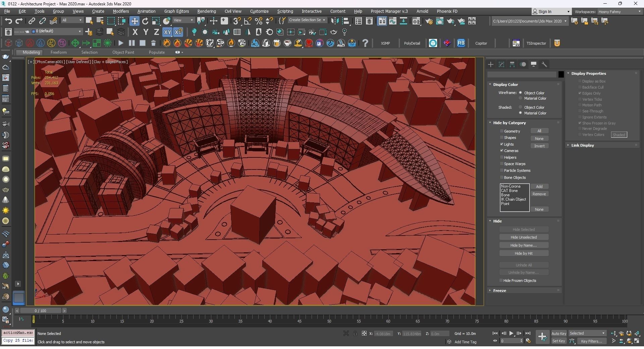Screen dimensions: 644x349
Task: Activate the Select and Rotate tool
Action: 145,21
